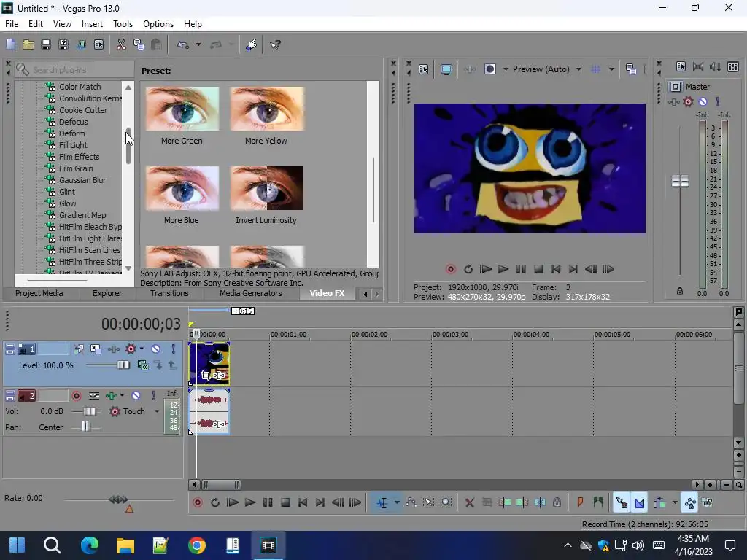Viewport: 747px width, 560px height.
Task: Switch to the Explorer tab
Action: [107, 293]
